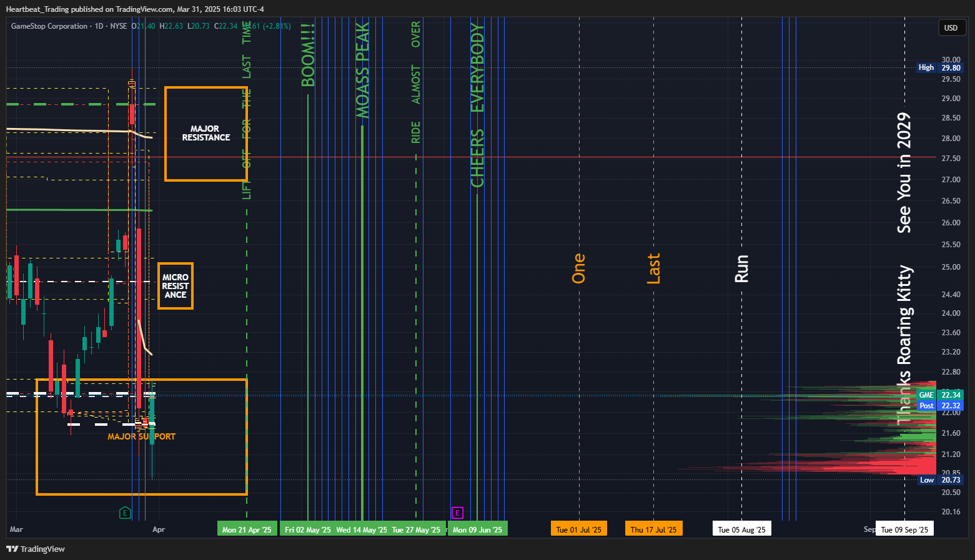This screenshot has width=975, height=560.
Task: Click the purple earnings E marker
Action: tap(457, 513)
